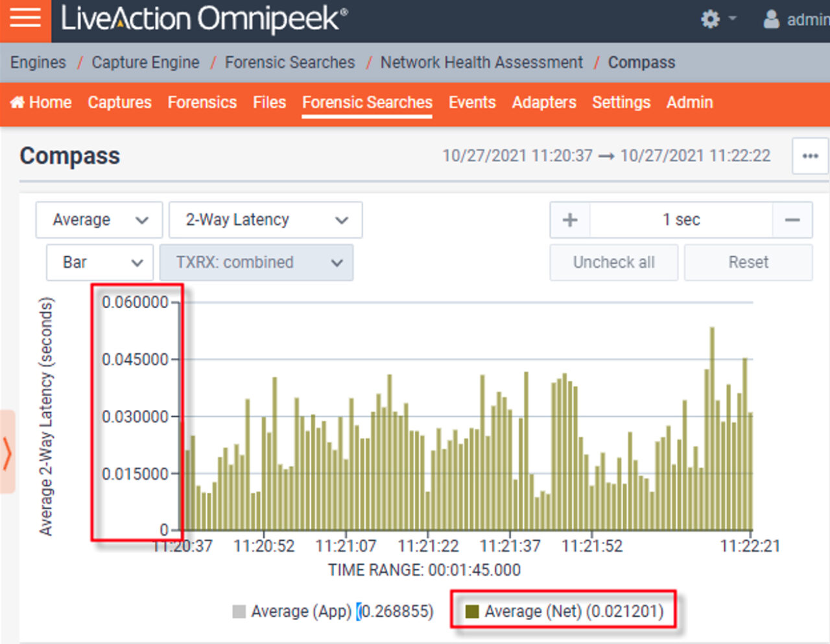Screen dimensions: 830x644
Task: Go to Home with house icon
Action: tap(41, 102)
